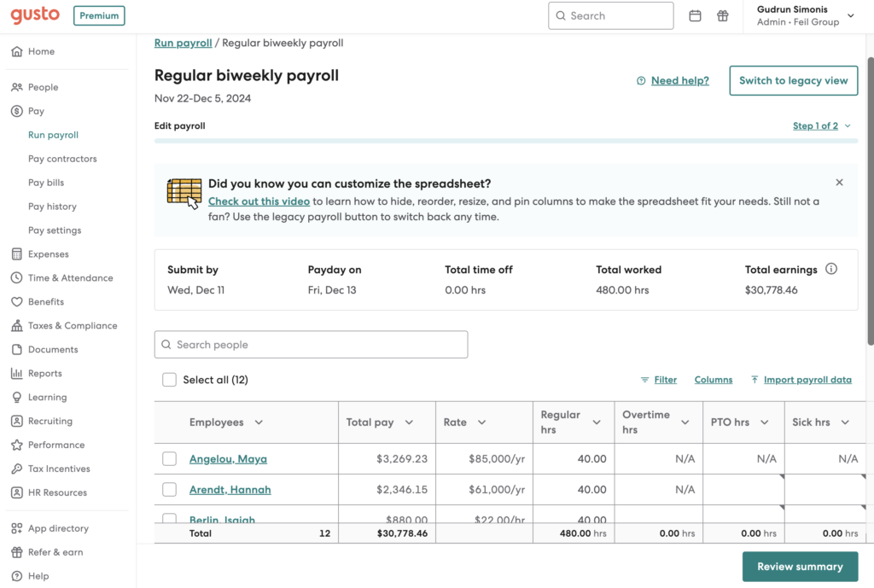Click the gift box icon in header
The width and height of the screenshot is (874, 588).
pyautogui.click(x=722, y=15)
